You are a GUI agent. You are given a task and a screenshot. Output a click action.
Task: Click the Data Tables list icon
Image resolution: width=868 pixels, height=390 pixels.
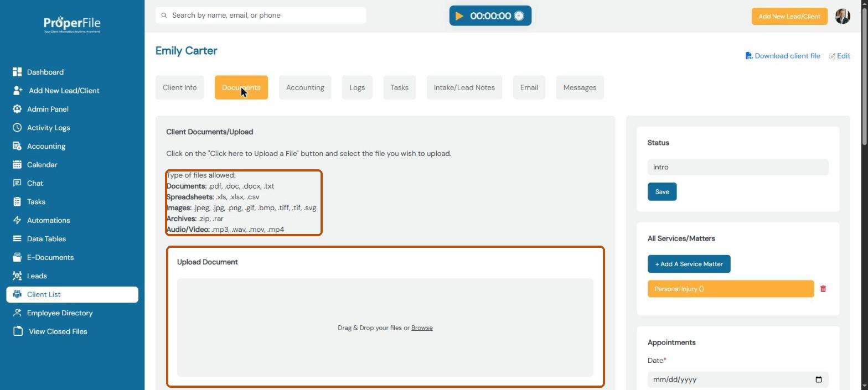pos(17,238)
